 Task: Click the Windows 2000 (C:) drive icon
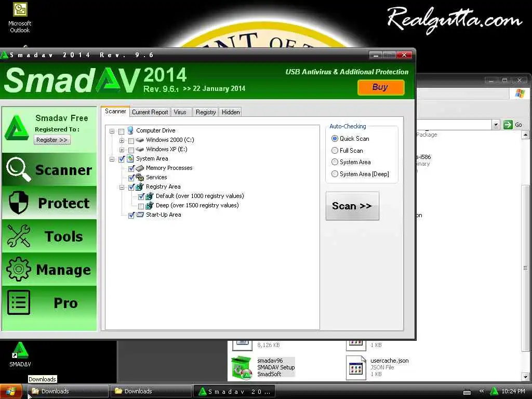[x=140, y=140]
